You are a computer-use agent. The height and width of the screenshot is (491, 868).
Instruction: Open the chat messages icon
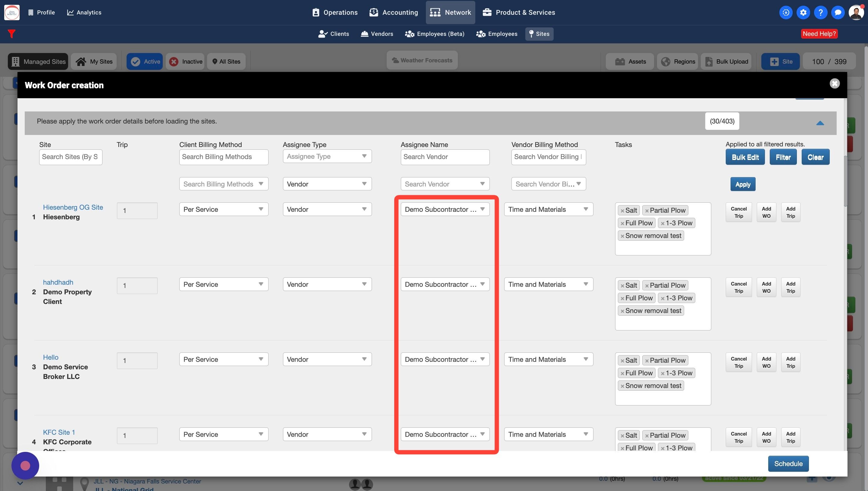pyautogui.click(x=838, y=12)
